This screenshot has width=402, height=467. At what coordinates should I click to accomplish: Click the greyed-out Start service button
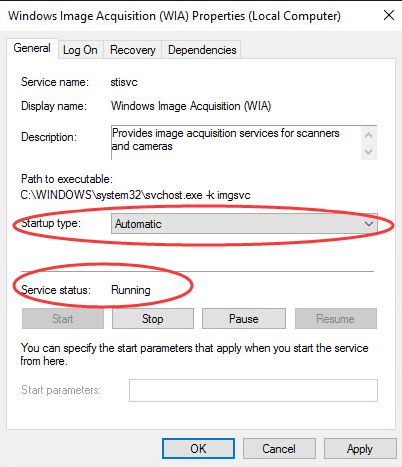pos(63,319)
